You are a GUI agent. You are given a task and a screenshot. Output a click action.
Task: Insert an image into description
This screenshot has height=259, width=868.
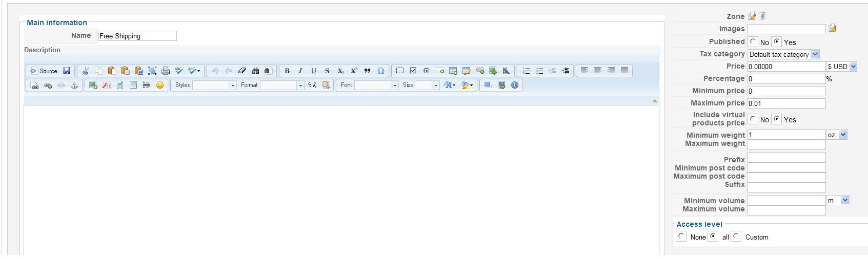(x=93, y=85)
